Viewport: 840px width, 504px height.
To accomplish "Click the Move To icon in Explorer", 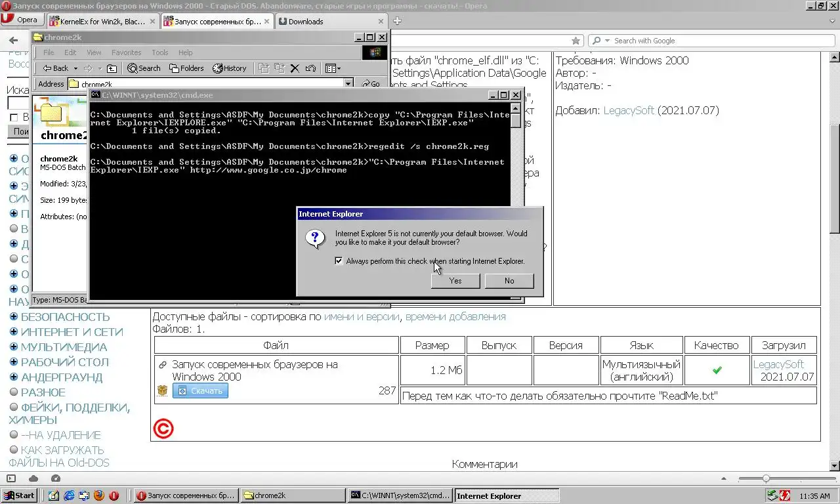I will click(x=264, y=68).
